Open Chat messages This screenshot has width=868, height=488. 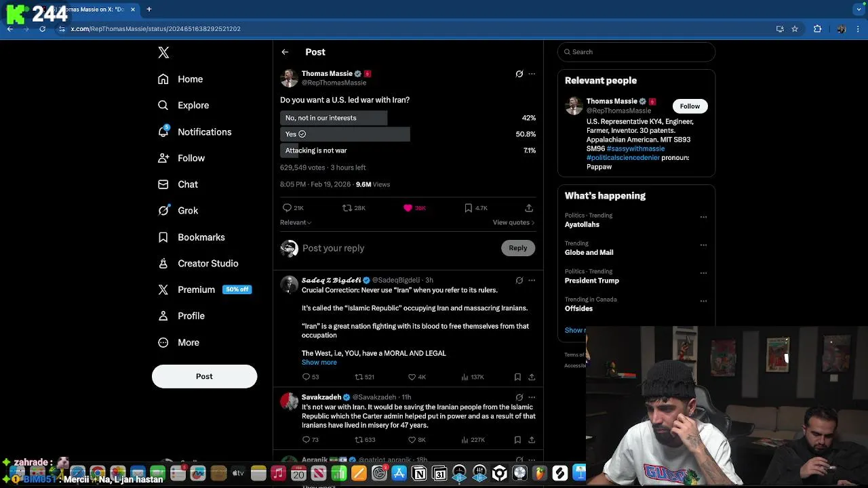click(178, 184)
